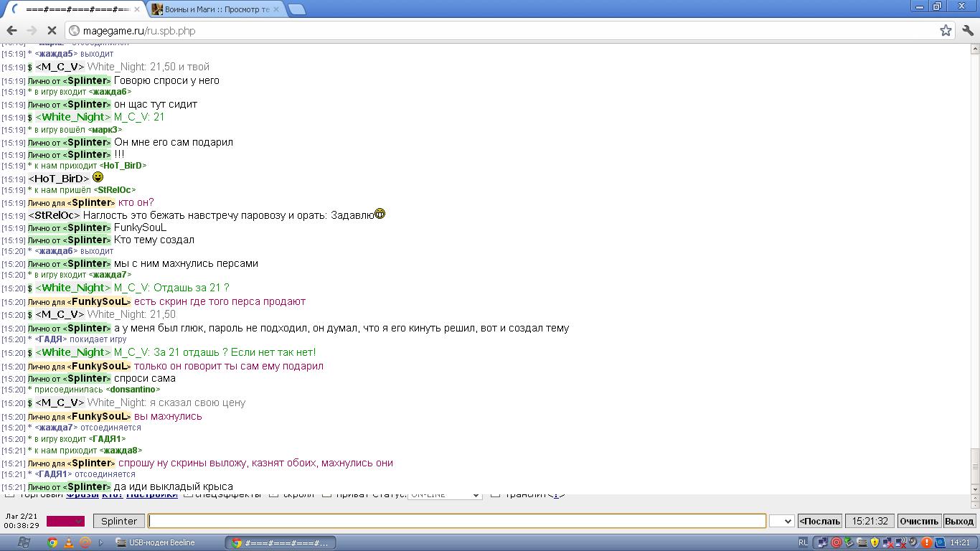Click the grinning emoticon in StRelOc's message
980x551 pixels.
(380, 213)
